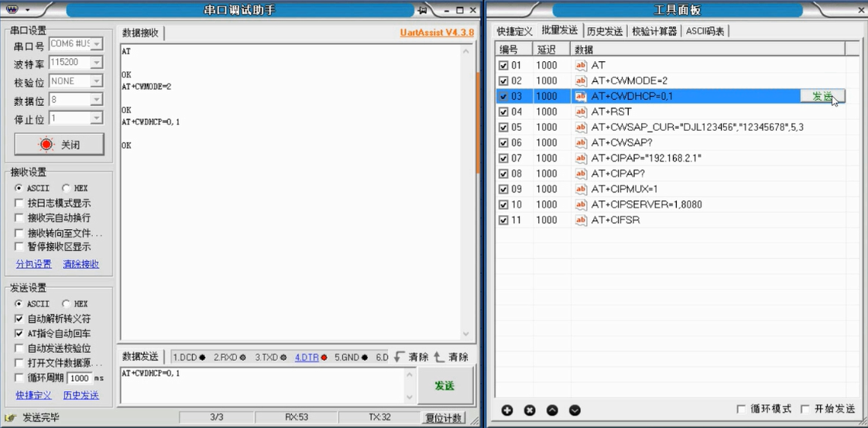
Task: Click the ab icon of AT+CWMODE=2 row
Action: click(581, 80)
